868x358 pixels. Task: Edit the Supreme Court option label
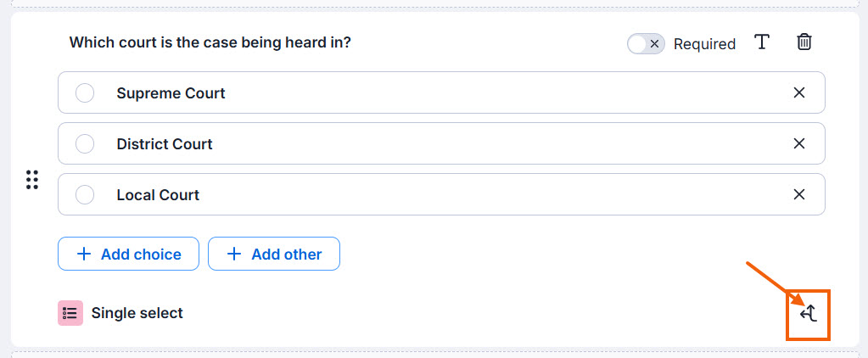coord(171,93)
